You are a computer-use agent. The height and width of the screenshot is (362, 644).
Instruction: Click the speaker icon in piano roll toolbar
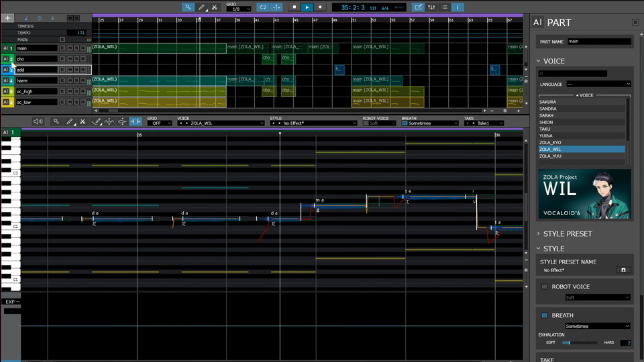pyautogui.click(x=38, y=122)
